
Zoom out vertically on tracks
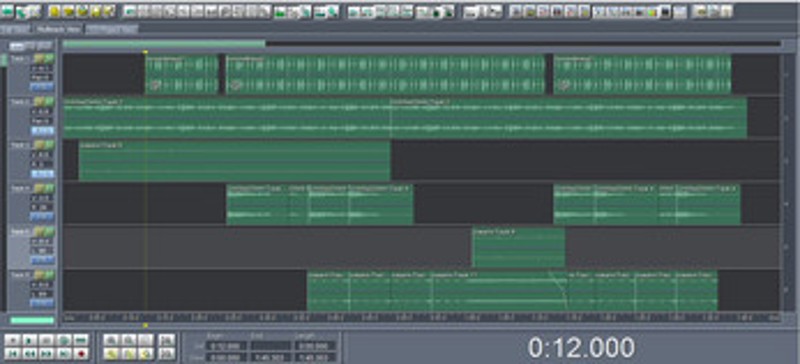[166, 353]
